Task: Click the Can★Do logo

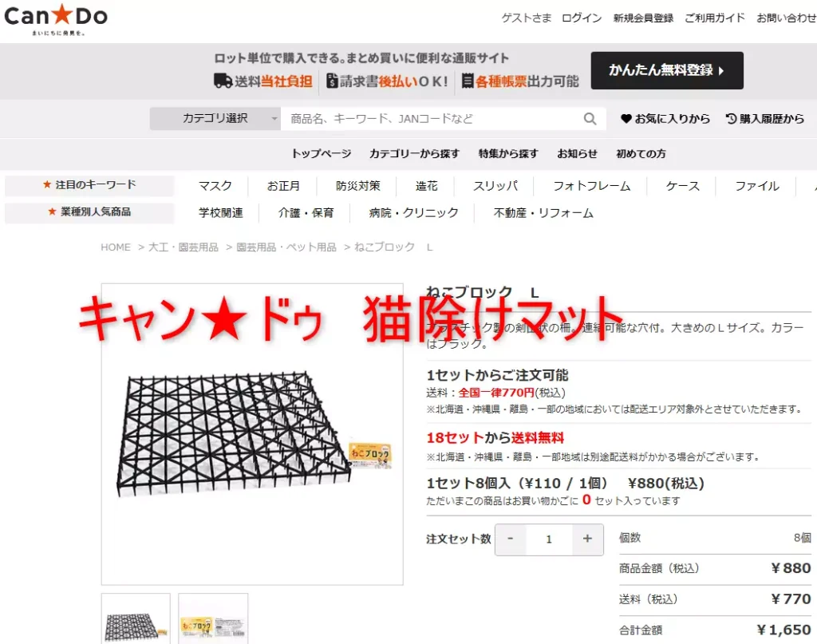Action: coord(56,19)
